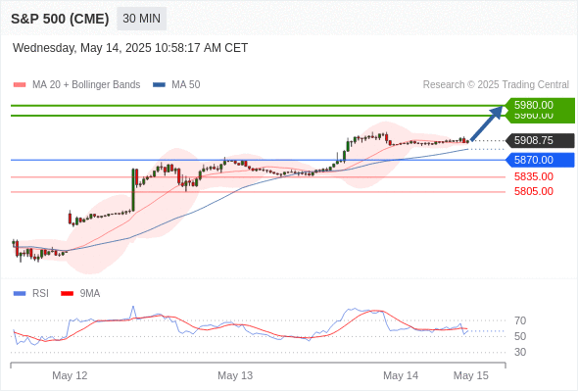Click the red 9MA legend swatch
The width and height of the screenshot is (578, 392).
(x=67, y=294)
